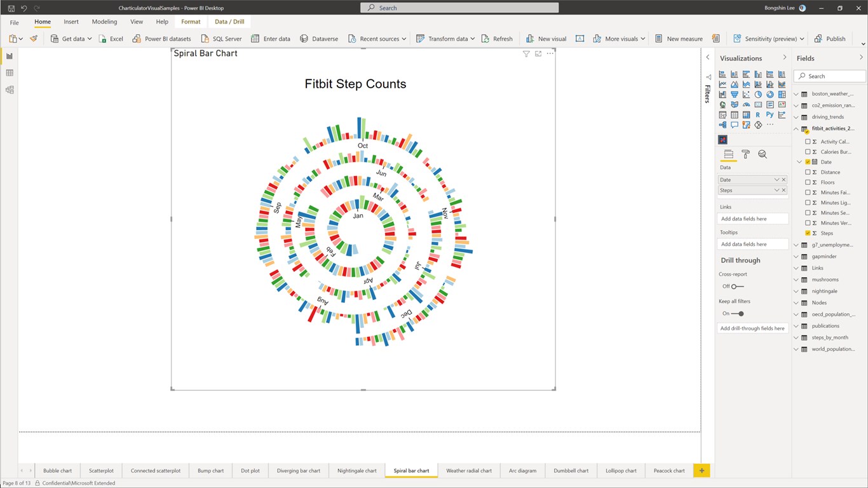Screen dimensions: 868x488
Task: Switch to Data view in left sidebar
Action: pos(9,72)
